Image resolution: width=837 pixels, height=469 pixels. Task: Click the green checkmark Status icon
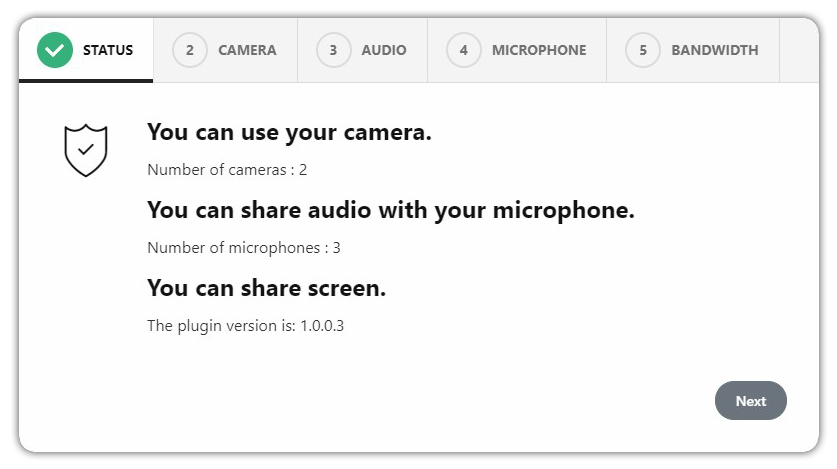(x=55, y=50)
